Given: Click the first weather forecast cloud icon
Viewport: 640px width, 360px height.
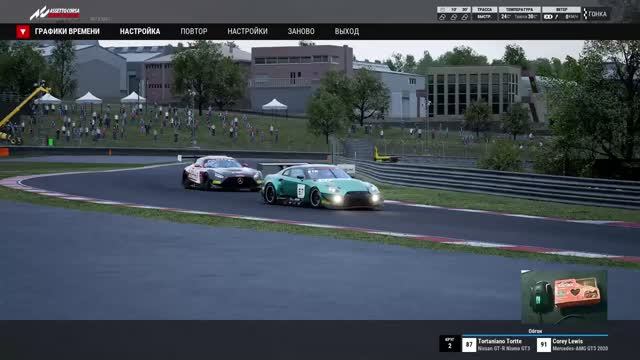Looking at the screenshot, I should click(442, 17).
